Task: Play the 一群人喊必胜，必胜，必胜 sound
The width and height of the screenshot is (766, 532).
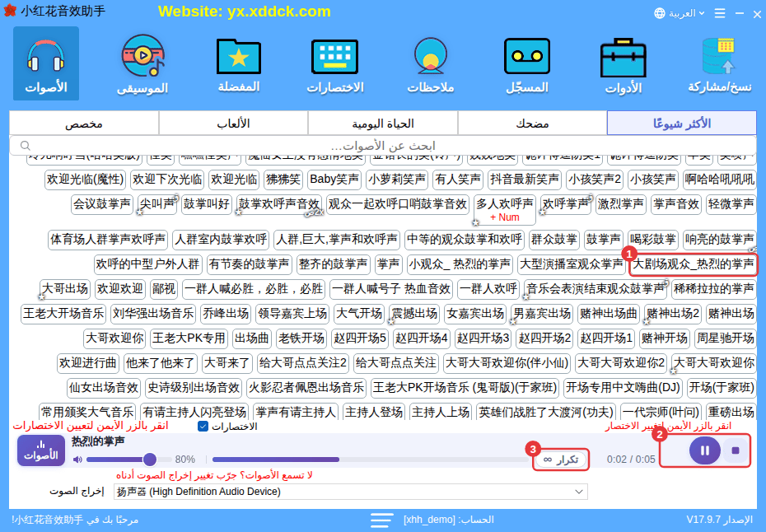Action: pos(254,289)
